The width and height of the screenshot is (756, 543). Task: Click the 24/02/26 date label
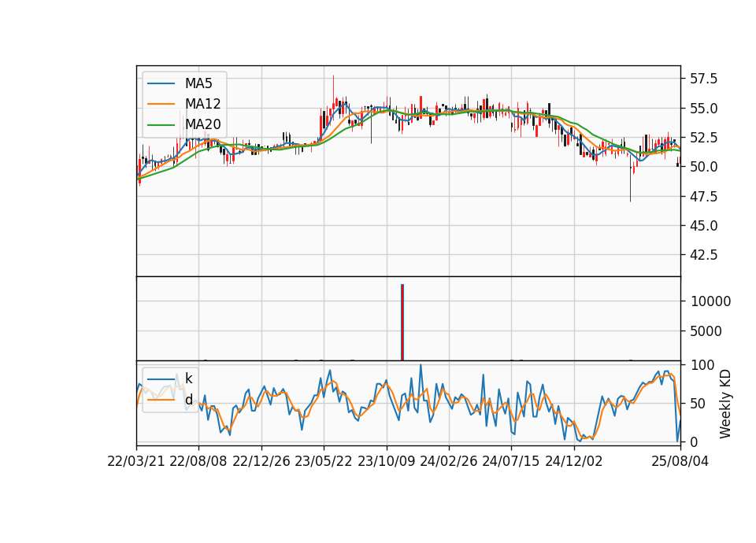[x=448, y=461]
